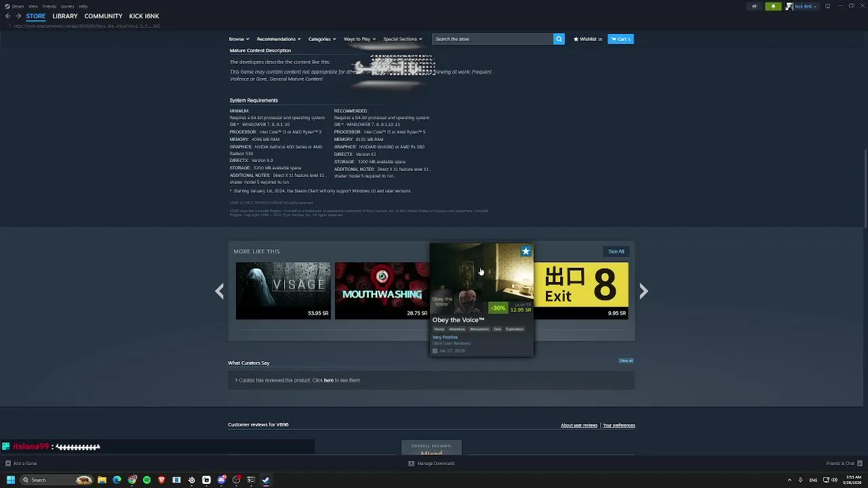Open the Visage game thumbnail
Screen dimensions: 868x488
[x=283, y=291]
